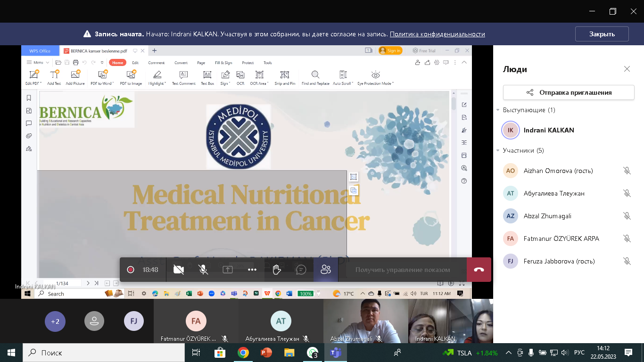Switch to the Protect ribbon tab
Image resolution: width=644 pixels, height=362 pixels.
(248, 62)
